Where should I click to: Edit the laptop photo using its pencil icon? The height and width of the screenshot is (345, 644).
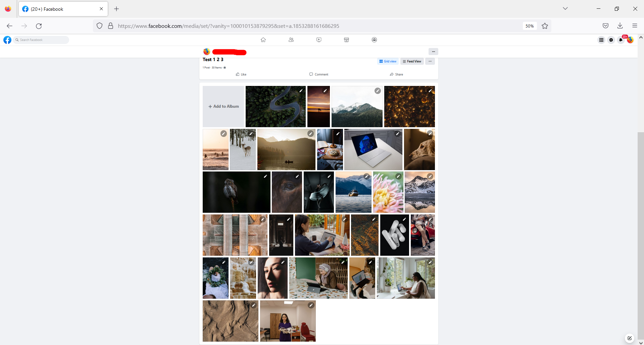[x=398, y=134]
